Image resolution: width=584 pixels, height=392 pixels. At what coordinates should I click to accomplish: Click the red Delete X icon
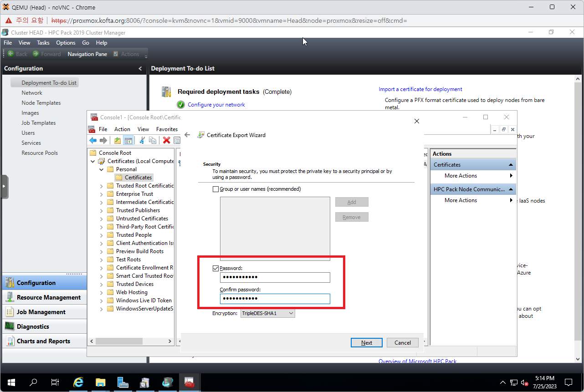(x=167, y=140)
